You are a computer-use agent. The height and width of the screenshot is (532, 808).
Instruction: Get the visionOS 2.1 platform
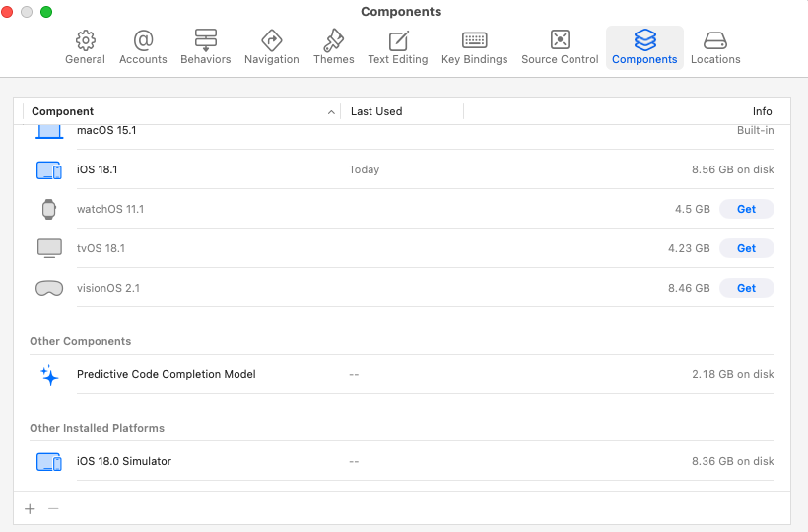click(746, 288)
